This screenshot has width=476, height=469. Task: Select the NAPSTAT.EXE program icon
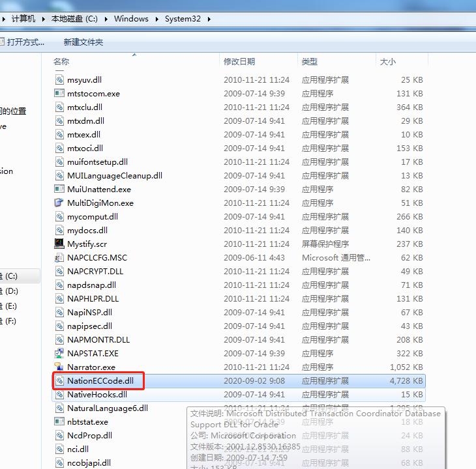point(60,354)
